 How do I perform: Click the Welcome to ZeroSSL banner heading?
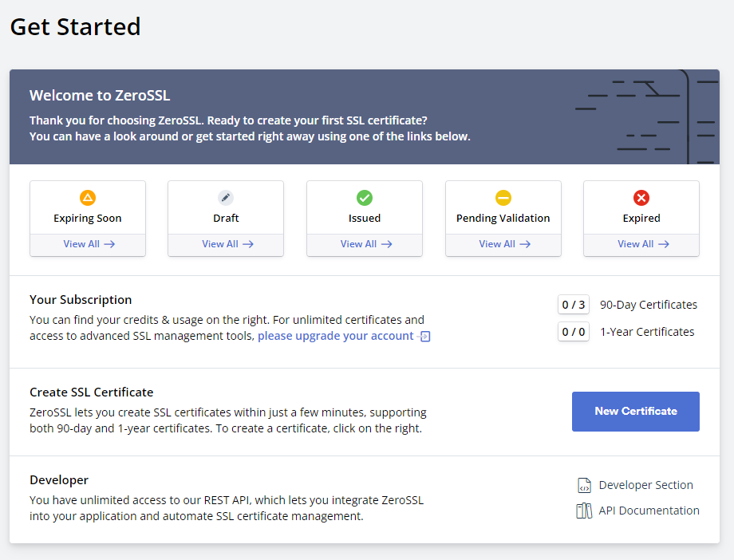pos(100,96)
